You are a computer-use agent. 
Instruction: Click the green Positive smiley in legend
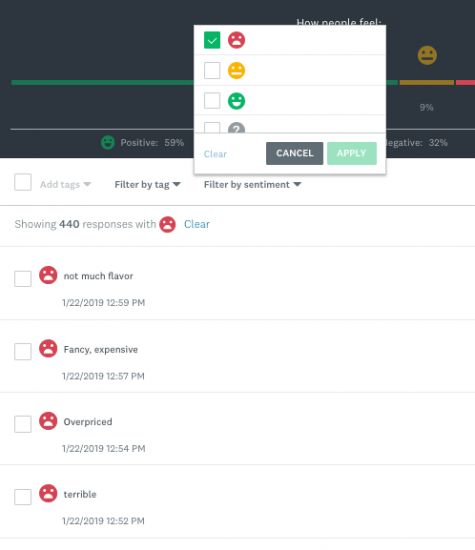[108, 142]
